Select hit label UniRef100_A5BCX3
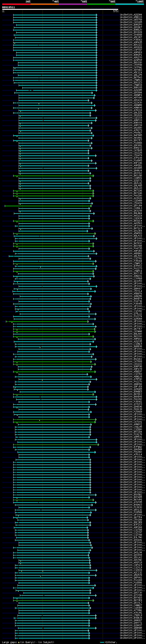This screenshot has height=644, width=146. click(131, 17)
